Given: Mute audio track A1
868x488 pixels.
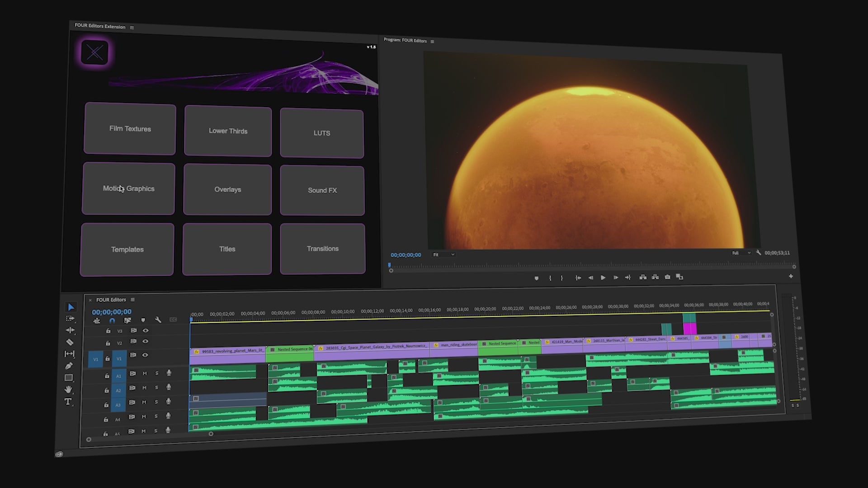Looking at the screenshot, I should (x=145, y=374).
